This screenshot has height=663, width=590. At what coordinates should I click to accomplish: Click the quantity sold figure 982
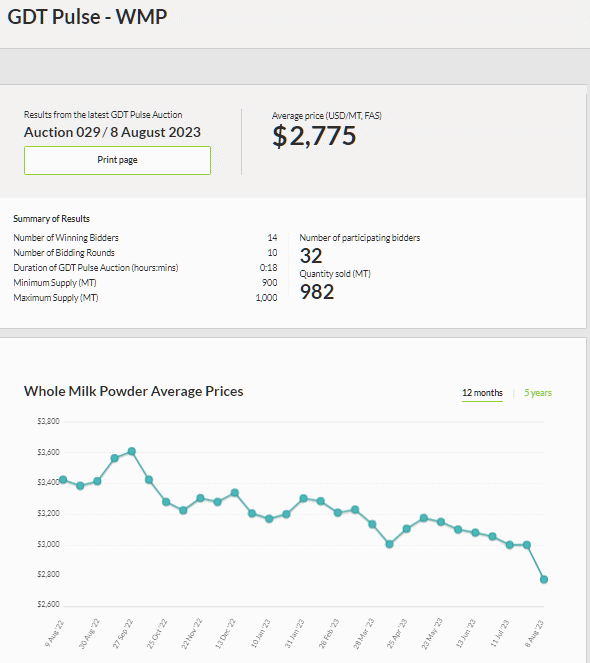coord(317,292)
